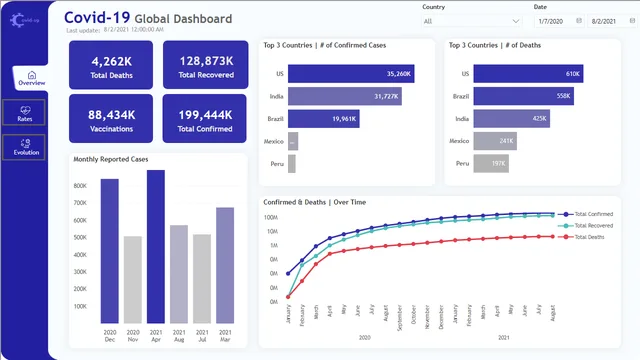The image size is (640, 360).
Task: Click the Peru deaths bar 197K
Action: coord(491,164)
